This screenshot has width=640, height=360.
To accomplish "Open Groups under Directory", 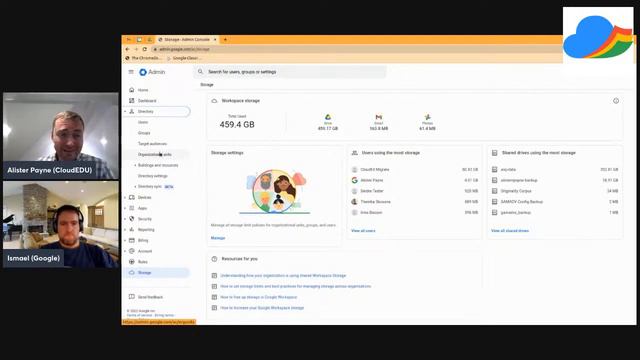I will pyautogui.click(x=144, y=133).
